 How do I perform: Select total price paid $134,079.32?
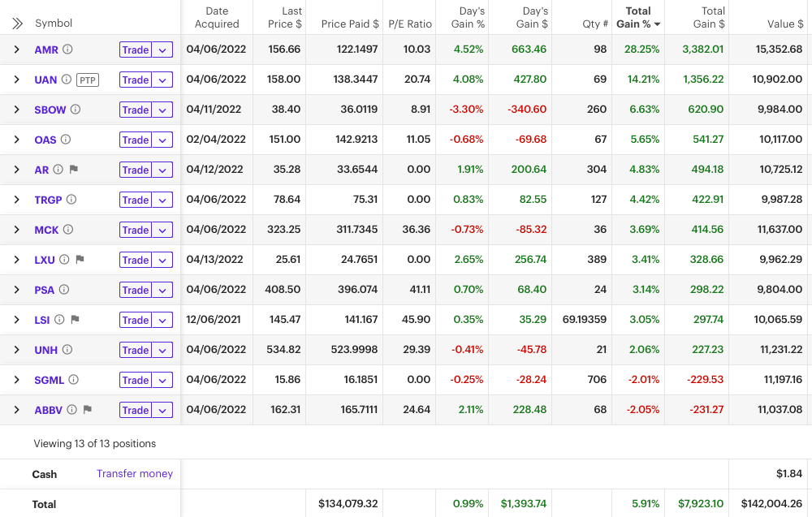click(348, 503)
